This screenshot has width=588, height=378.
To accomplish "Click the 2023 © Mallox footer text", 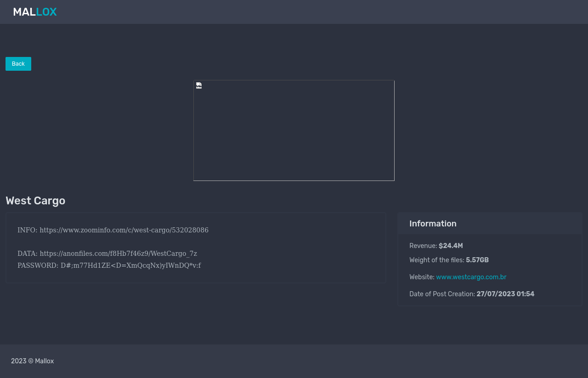I will tap(33, 361).
